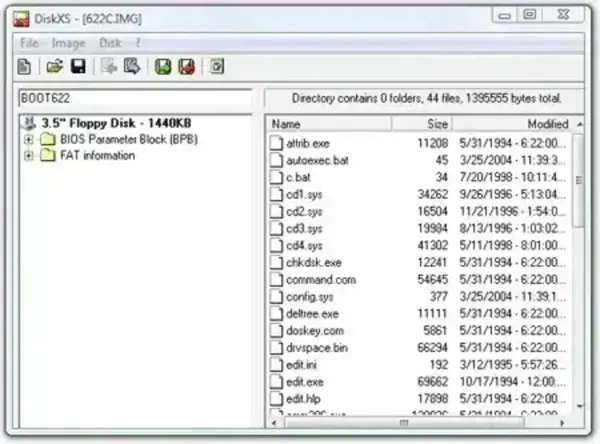This screenshot has width=600, height=444.
Task: Click the New image toolbar icon
Action: (x=24, y=67)
